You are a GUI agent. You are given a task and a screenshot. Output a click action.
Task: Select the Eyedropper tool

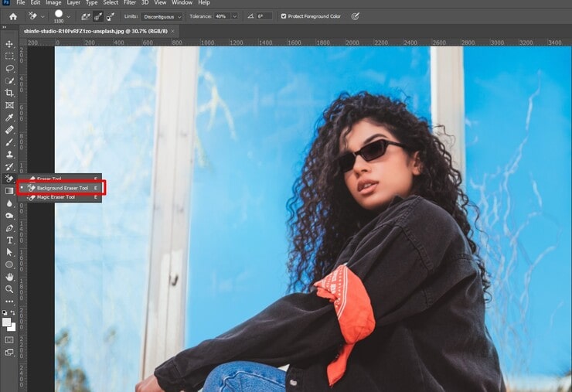pyautogui.click(x=9, y=118)
